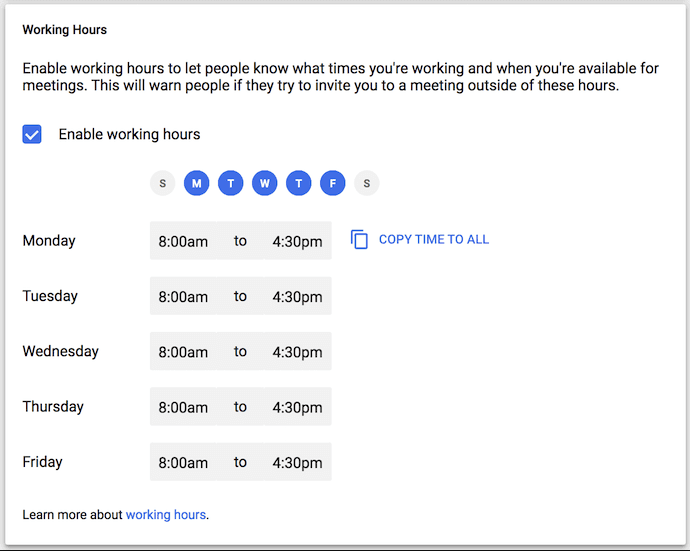The width and height of the screenshot is (690, 551).
Task: Open Tuesday start time dropdown
Action: (x=184, y=297)
